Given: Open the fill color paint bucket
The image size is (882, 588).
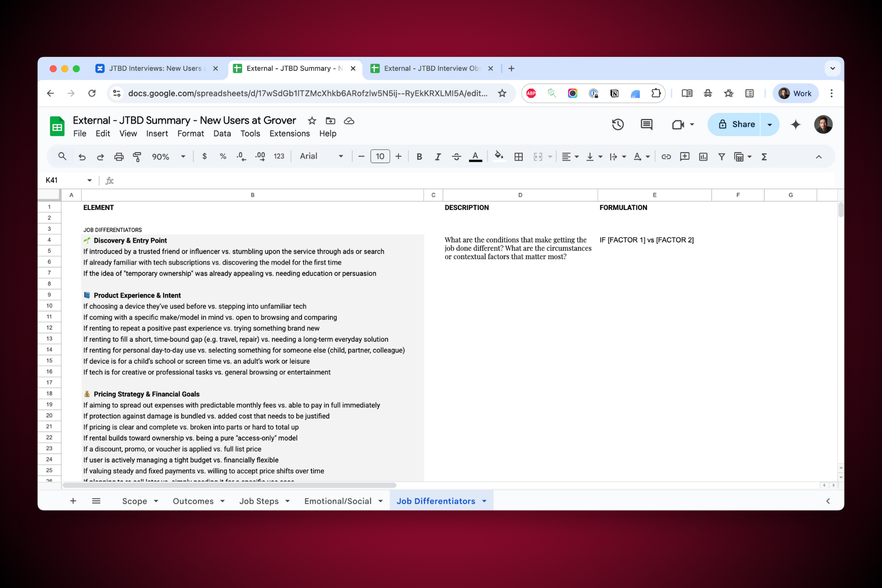Looking at the screenshot, I should pos(499,157).
